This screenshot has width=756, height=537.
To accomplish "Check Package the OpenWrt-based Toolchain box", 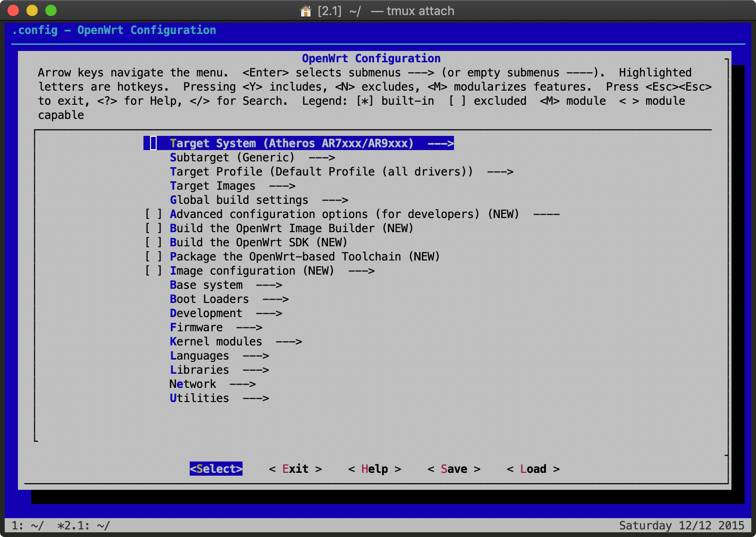I will pyautogui.click(x=153, y=257).
